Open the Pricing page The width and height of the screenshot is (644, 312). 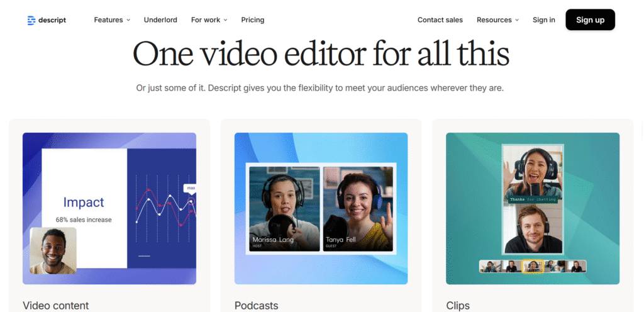pos(252,20)
